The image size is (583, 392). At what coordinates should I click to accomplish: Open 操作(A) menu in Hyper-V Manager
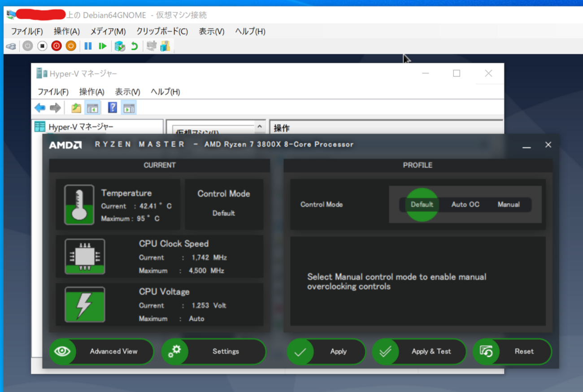point(92,92)
